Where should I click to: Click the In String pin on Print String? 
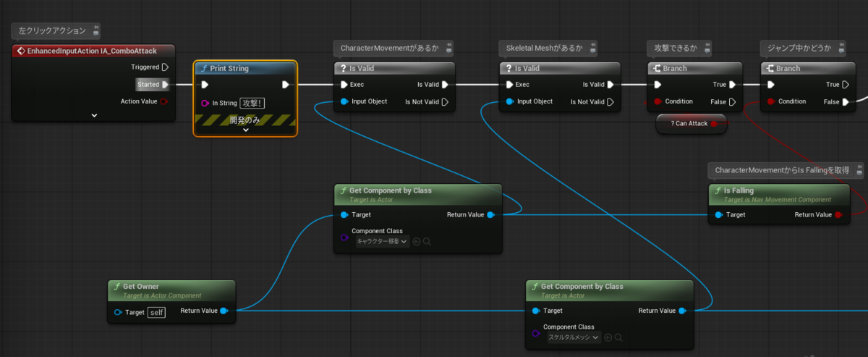(x=205, y=103)
